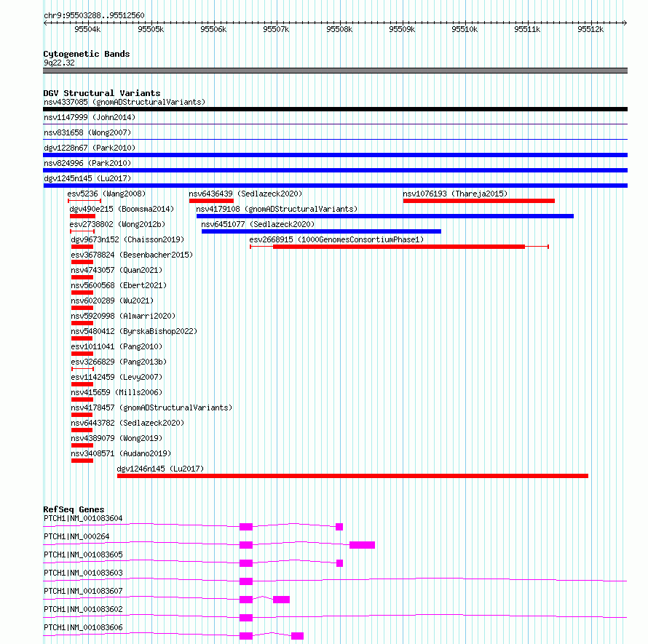This screenshot has width=648, height=644.
Task: Open dgv1246n145 (Lu2017) label
Action: 160,469
